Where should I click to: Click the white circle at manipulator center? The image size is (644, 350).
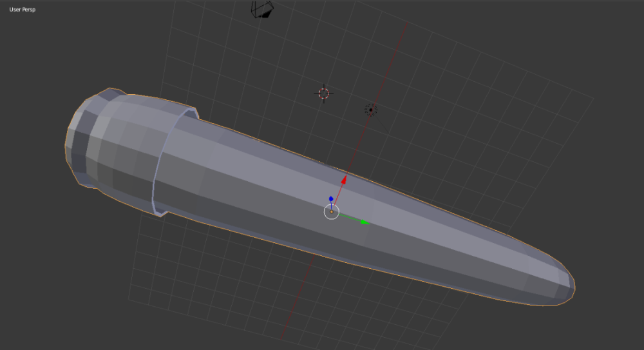tap(331, 212)
